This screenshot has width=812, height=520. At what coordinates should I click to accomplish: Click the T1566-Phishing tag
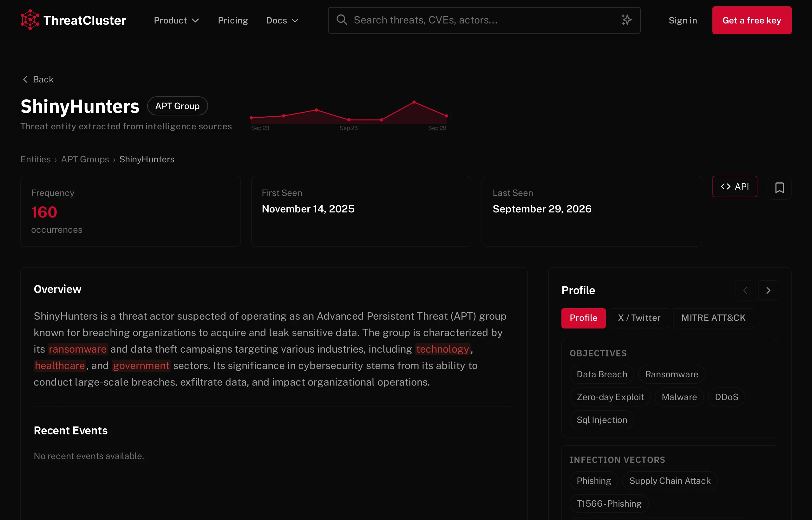click(609, 504)
